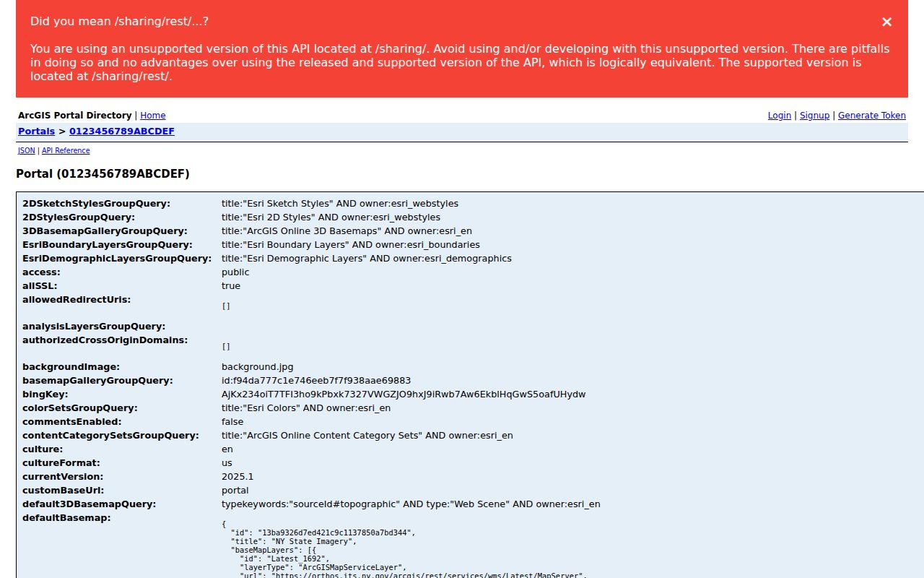Click the JSON line '"title": "NY State Imagery"'

click(294, 541)
